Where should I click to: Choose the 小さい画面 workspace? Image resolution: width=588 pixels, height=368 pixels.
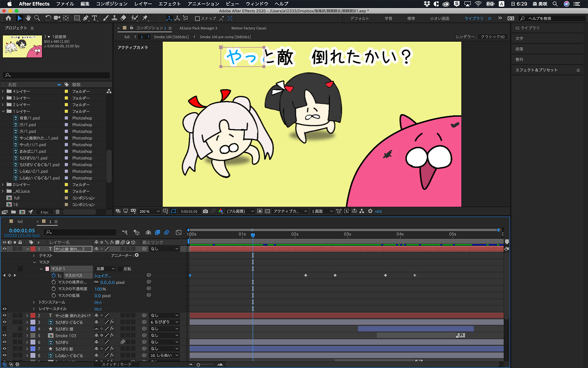click(440, 19)
